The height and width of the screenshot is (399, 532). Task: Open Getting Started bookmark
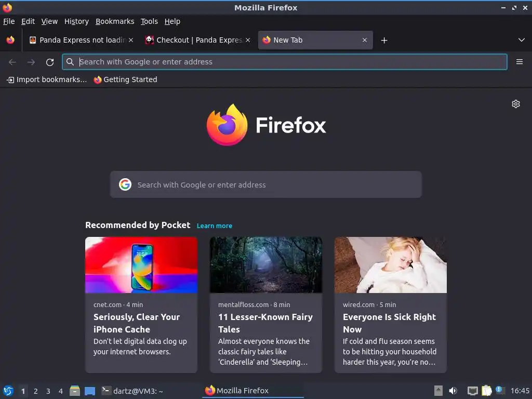(126, 79)
